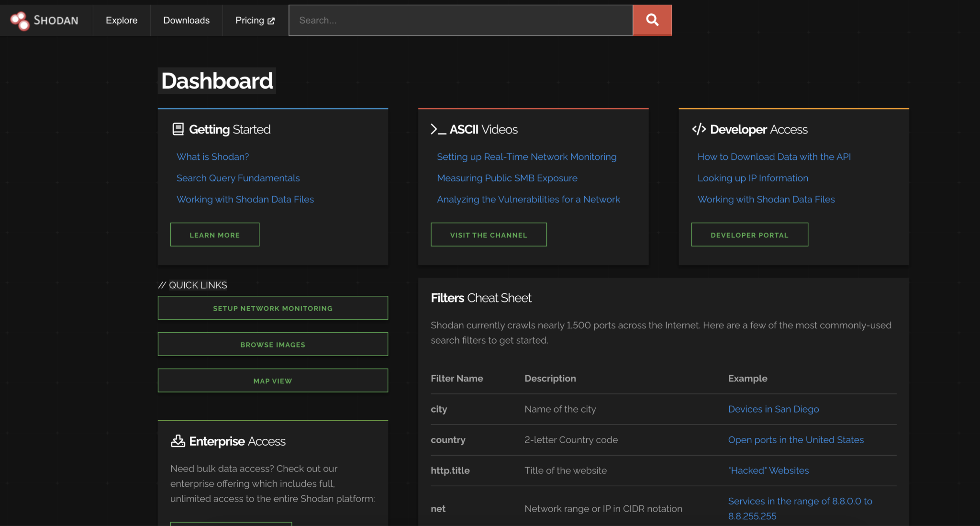This screenshot has height=526, width=980.
Task: Click the document icon beside Getting Started
Action: [x=178, y=128]
